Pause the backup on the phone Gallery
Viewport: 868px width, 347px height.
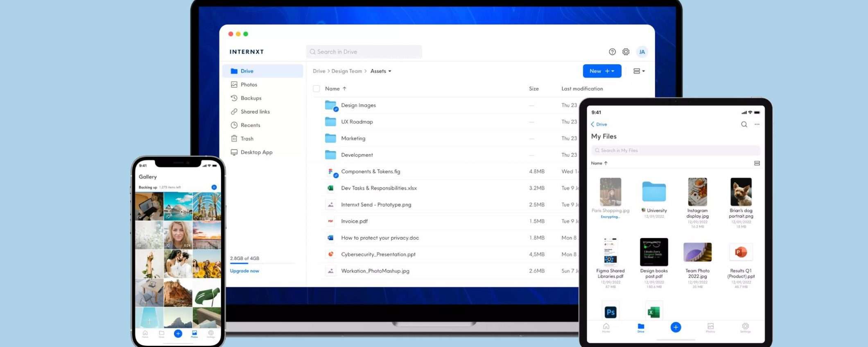pyautogui.click(x=214, y=187)
